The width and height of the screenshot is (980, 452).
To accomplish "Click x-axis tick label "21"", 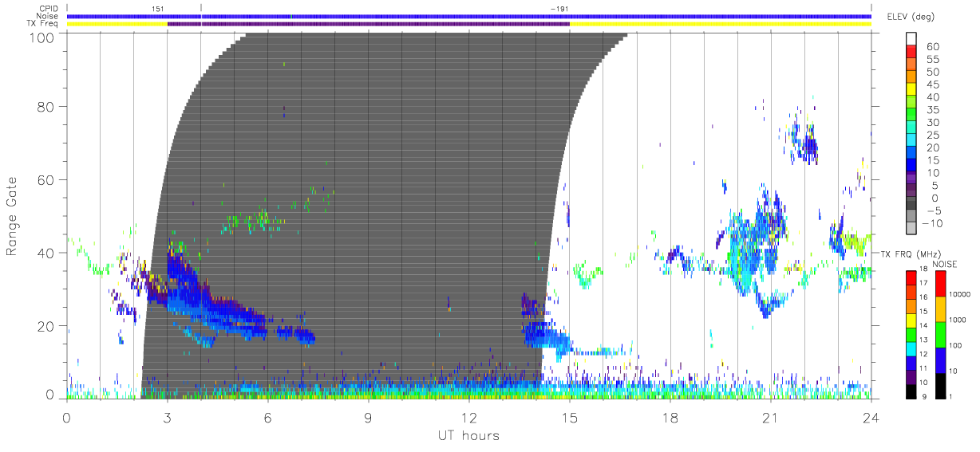I will 771,418.
